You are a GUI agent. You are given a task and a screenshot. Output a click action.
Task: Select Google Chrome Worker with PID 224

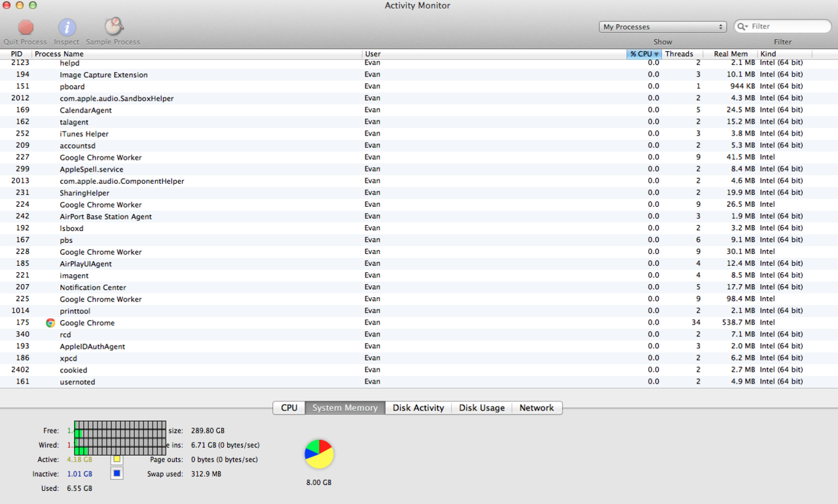click(x=419, y=204)
